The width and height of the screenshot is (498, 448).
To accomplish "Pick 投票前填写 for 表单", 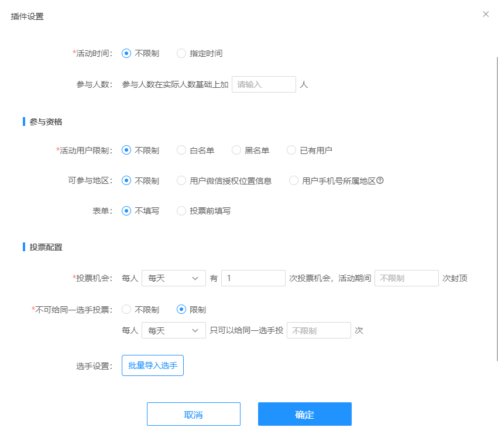I will 181,211.
